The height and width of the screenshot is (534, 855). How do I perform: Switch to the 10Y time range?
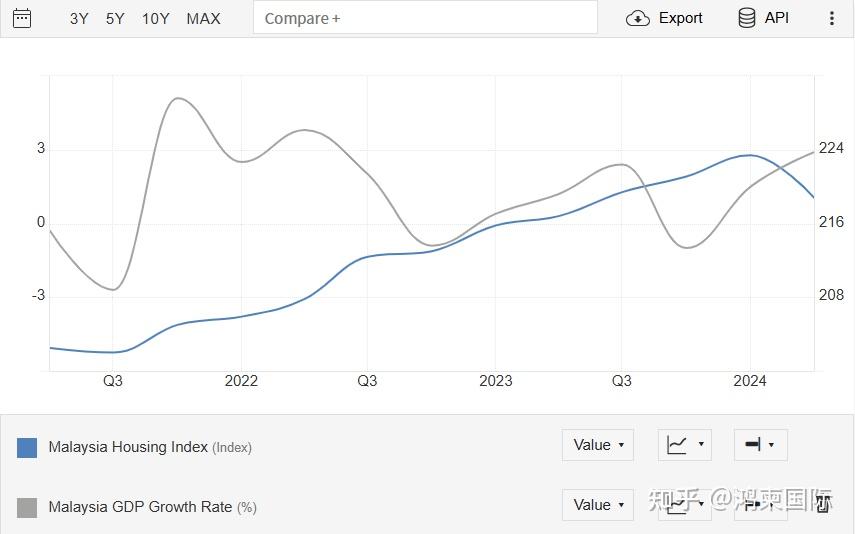pos(156,18)
